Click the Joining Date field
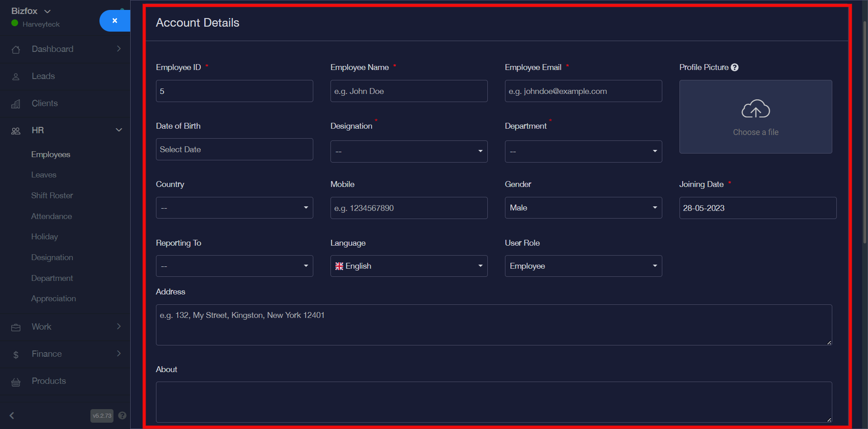Image resolution: width=868 pixels, height=429 pixels. point(757,208)
